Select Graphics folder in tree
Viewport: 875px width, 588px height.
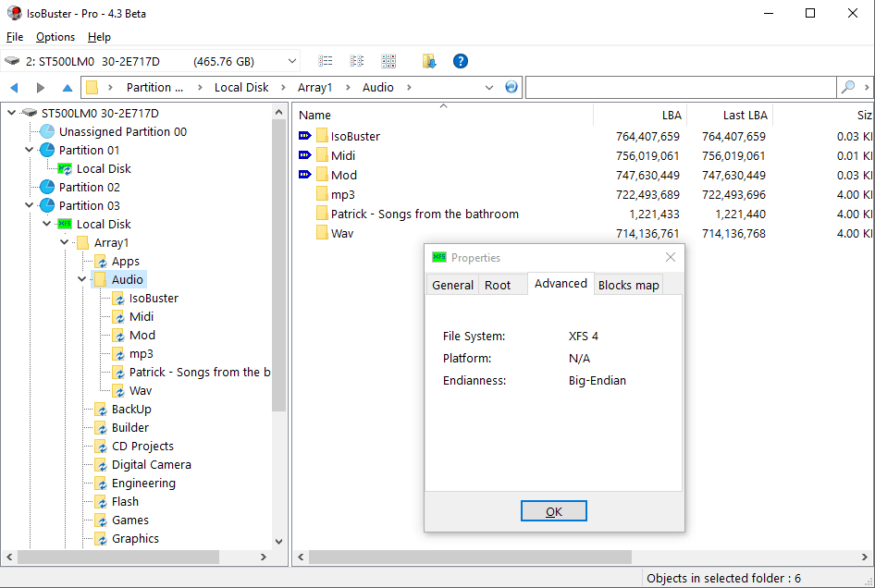point(135,538)
